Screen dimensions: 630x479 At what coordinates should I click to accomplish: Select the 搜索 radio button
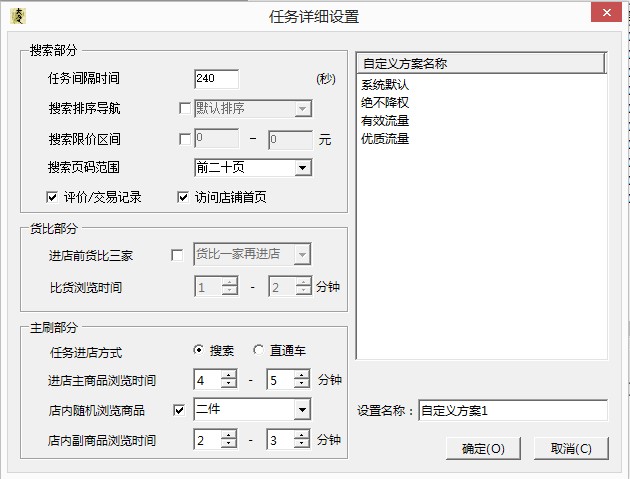[198, 350]
